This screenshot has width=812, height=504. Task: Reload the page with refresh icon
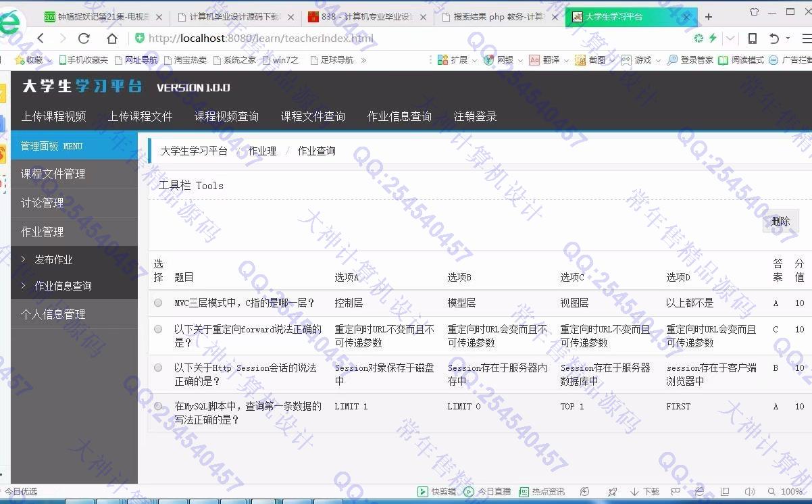[84, 39]
